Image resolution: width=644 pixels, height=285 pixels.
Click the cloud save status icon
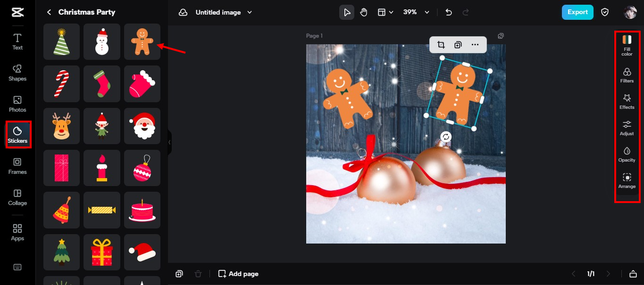183,12
